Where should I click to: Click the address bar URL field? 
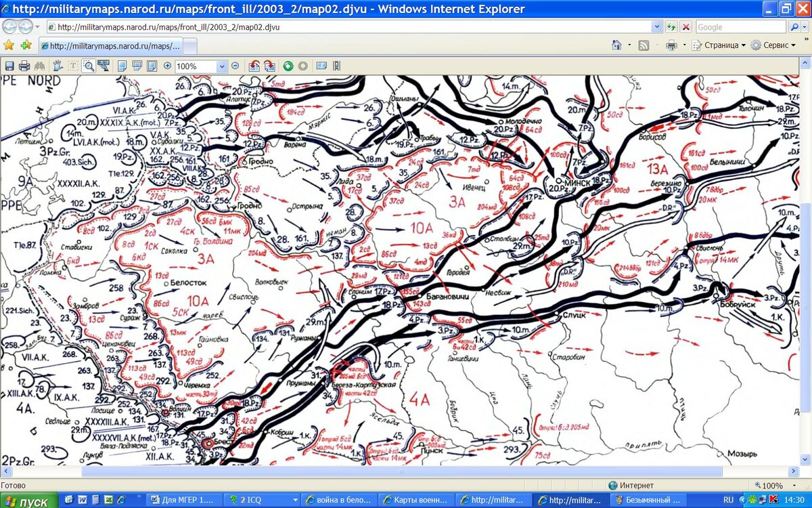[x=348, y=27]
